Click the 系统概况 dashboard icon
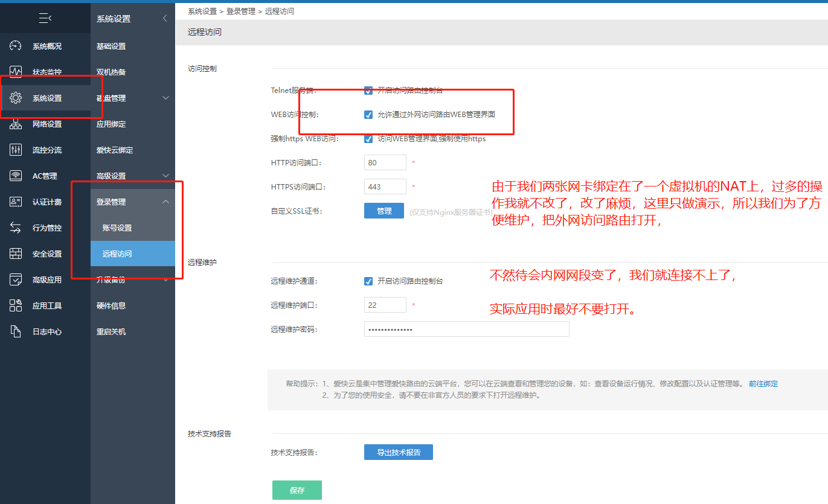This screenshot has height=504, width=828. pos(16,46)
